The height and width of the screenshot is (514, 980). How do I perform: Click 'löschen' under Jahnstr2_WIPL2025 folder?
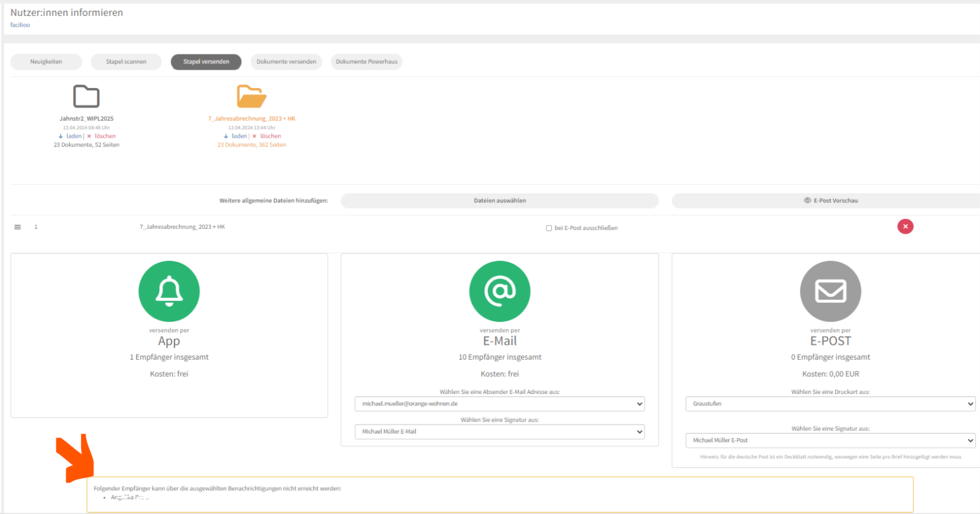(105, 136)
